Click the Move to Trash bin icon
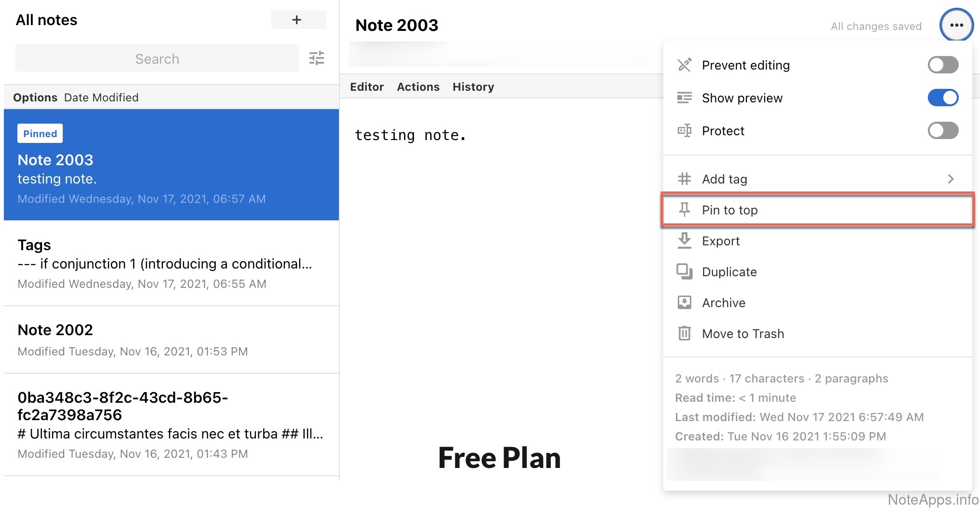 pos(684,333)
